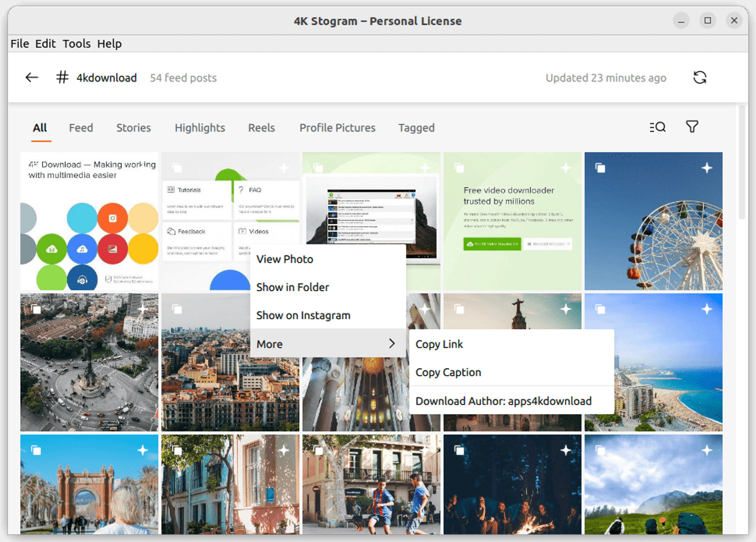This screenshot has height=542, width=756.
Task: Click multi-photo icon on Ferris wheel photo
Action: (x=600, y=168)
